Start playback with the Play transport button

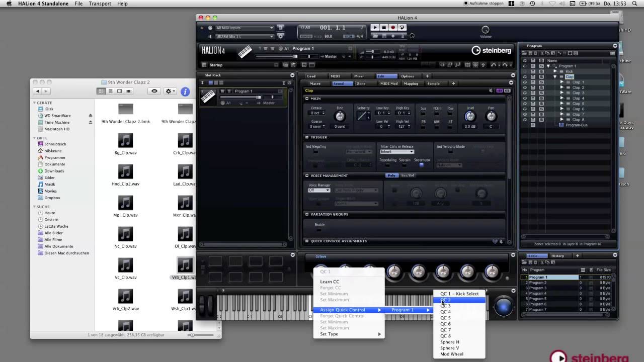click(375, 28)
